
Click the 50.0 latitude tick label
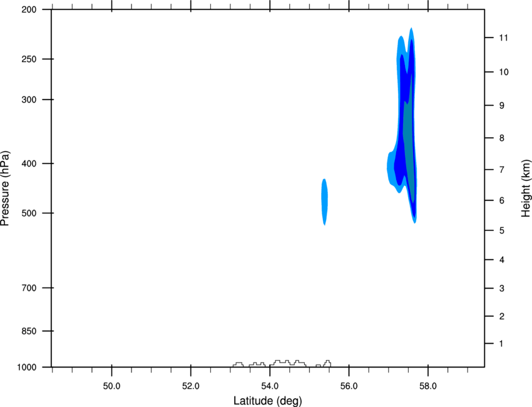tap(111, 386)
